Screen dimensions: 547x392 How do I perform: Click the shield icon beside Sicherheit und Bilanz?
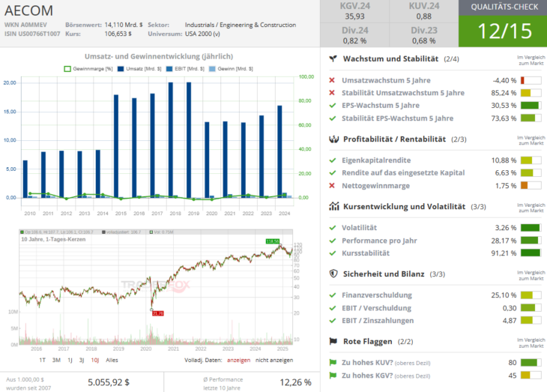pyautogui.click(x=333, y=274)
